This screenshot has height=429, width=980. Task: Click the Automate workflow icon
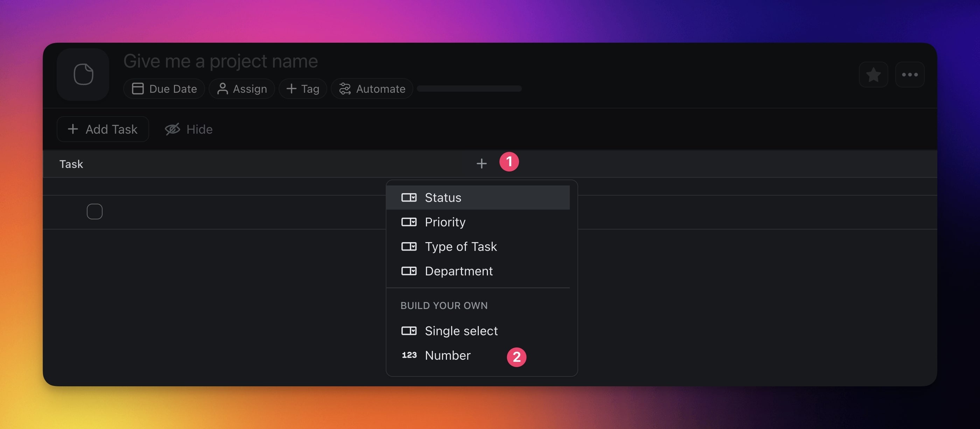[345, 89]
